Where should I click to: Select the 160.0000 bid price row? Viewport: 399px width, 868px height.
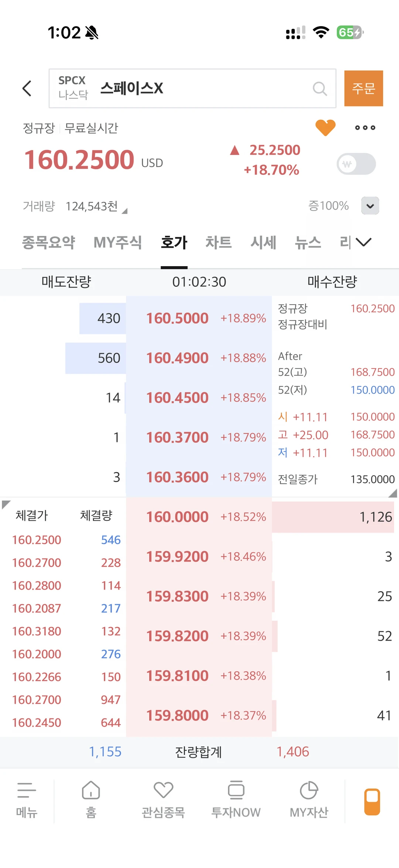pyautogui.click(x=199, y=517)
